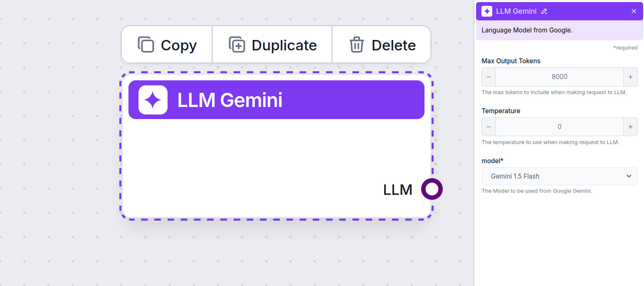This screenshot has height=286, width=644.
Task: Open the model dropdown showing Gemini 1.5 Flash
Action: (559, 176)
